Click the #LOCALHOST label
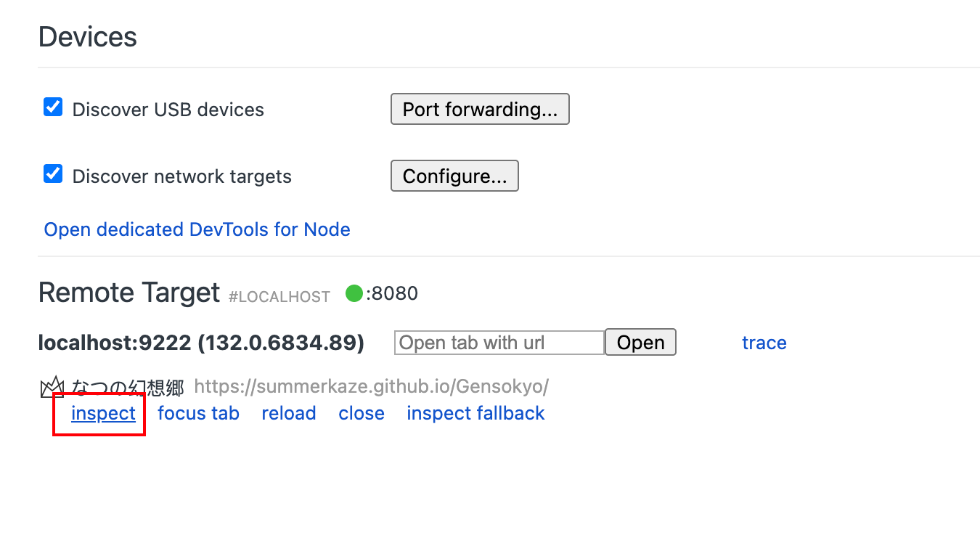The image size is (980, 559). (279, 296)
